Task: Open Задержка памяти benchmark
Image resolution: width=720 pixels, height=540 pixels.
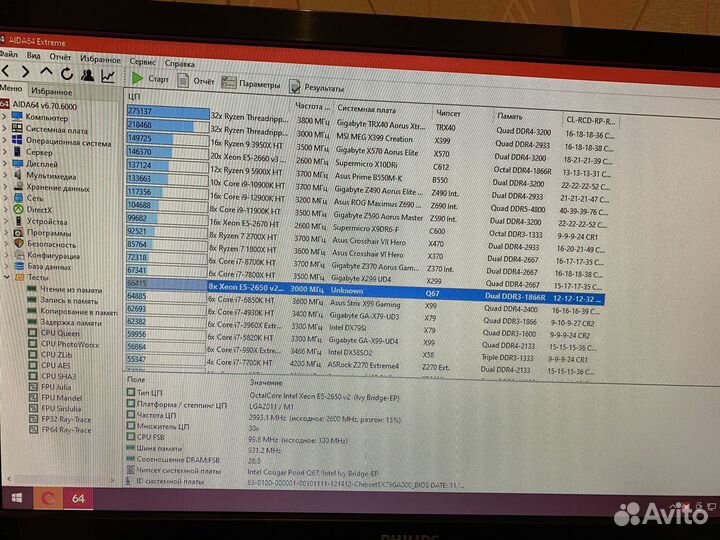Action: 71,323
